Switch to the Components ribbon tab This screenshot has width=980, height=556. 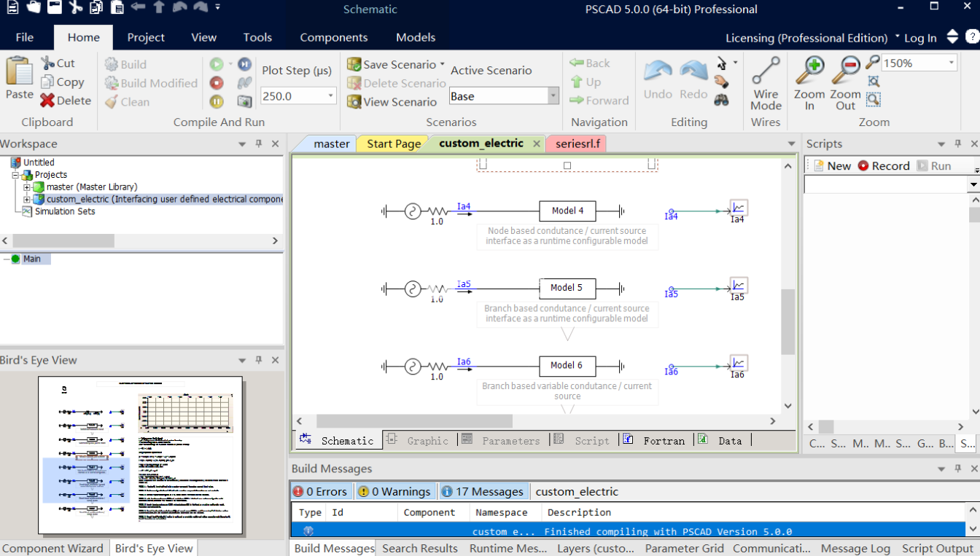click(x=334, y=37)
